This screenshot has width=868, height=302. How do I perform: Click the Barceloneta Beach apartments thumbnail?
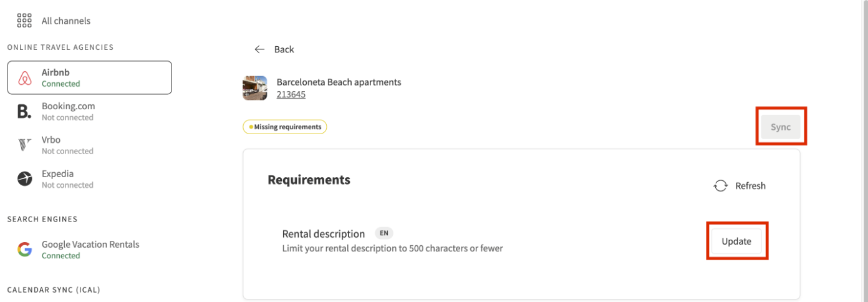(255, 88)
